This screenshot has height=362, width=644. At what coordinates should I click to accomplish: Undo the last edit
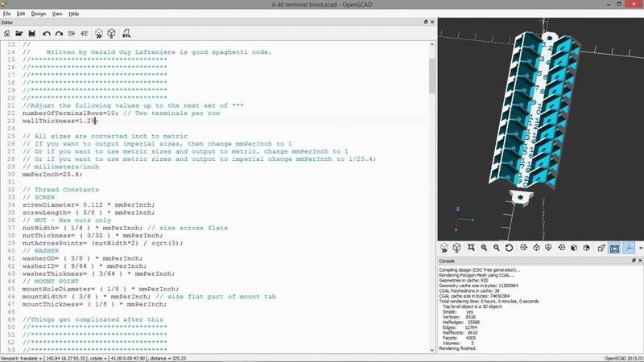(47, 34)
